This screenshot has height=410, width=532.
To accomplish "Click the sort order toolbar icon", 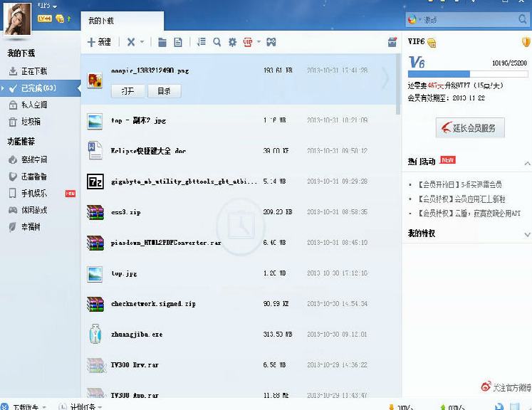I will [x=201, y=43].
